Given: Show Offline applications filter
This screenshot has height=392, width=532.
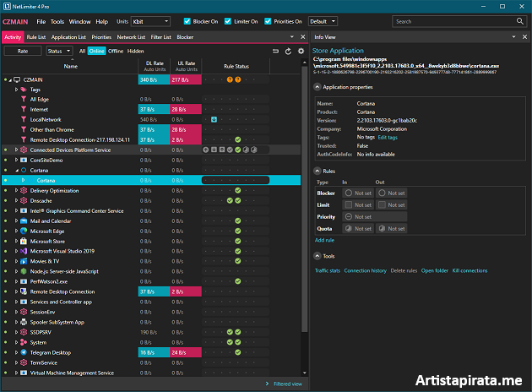Looking at the screenshot, I should tap(116, 51).
